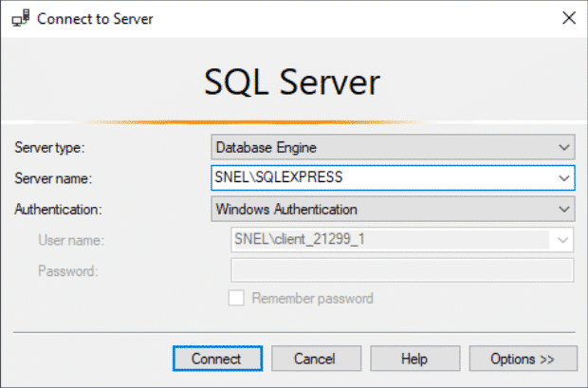Click the Connect to Server title icon
This screenshot has height=388, width=588.
click(21, 18)
